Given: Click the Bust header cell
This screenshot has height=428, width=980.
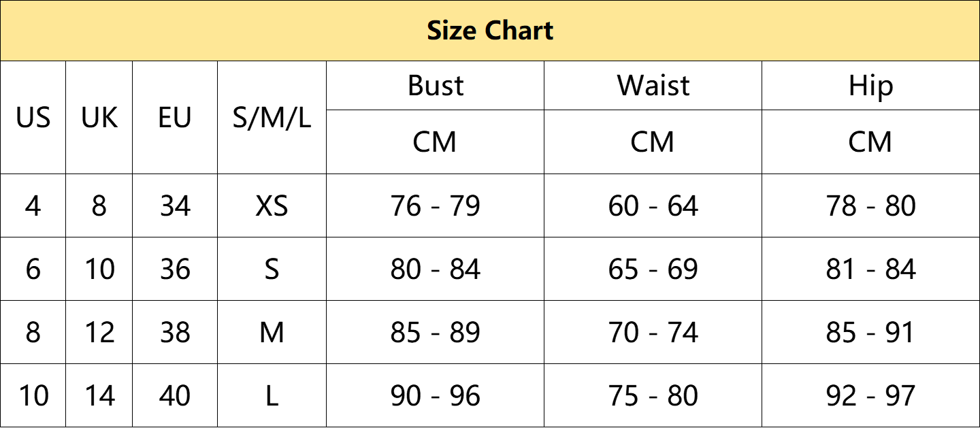Looking at the screenshot, I should coord(435,86).
